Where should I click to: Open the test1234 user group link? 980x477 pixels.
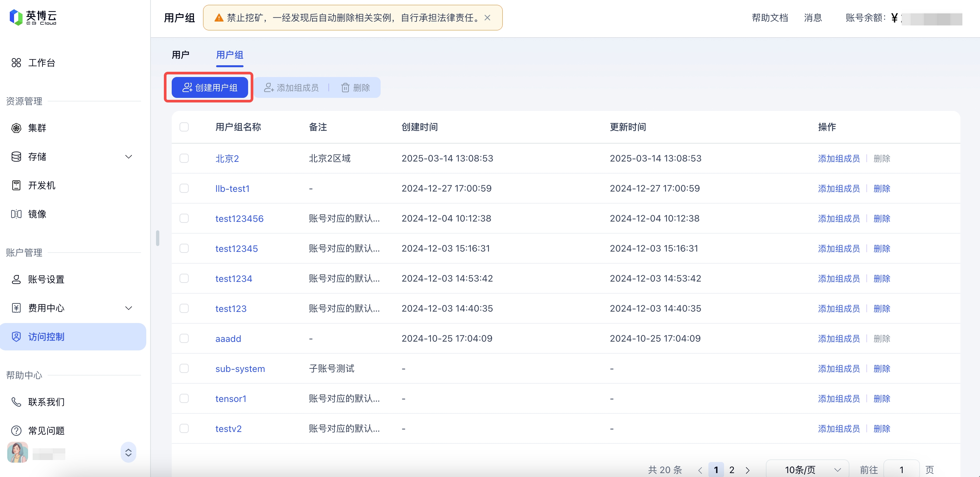point(234,279)
